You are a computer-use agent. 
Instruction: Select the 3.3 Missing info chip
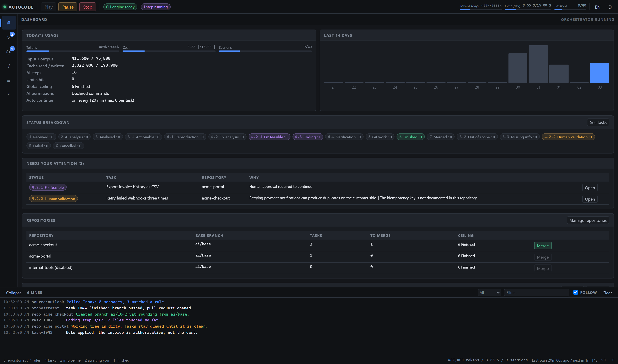(x=519, y=137)
